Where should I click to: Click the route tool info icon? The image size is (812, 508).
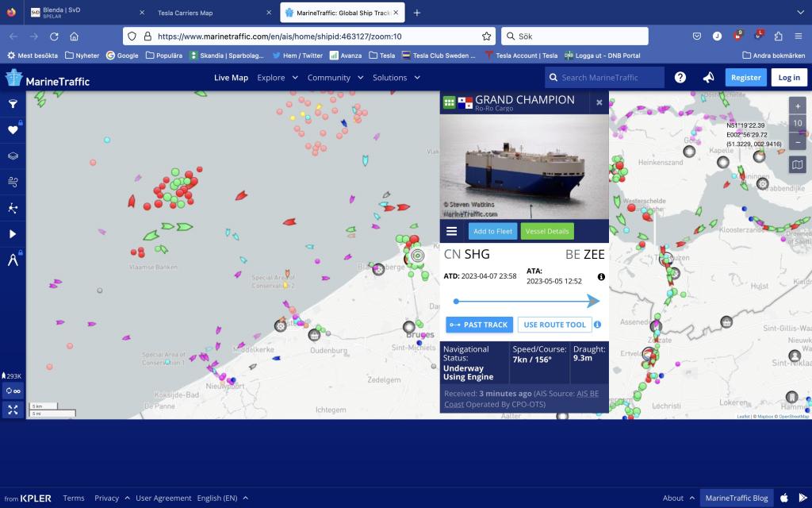click(598, 325)
